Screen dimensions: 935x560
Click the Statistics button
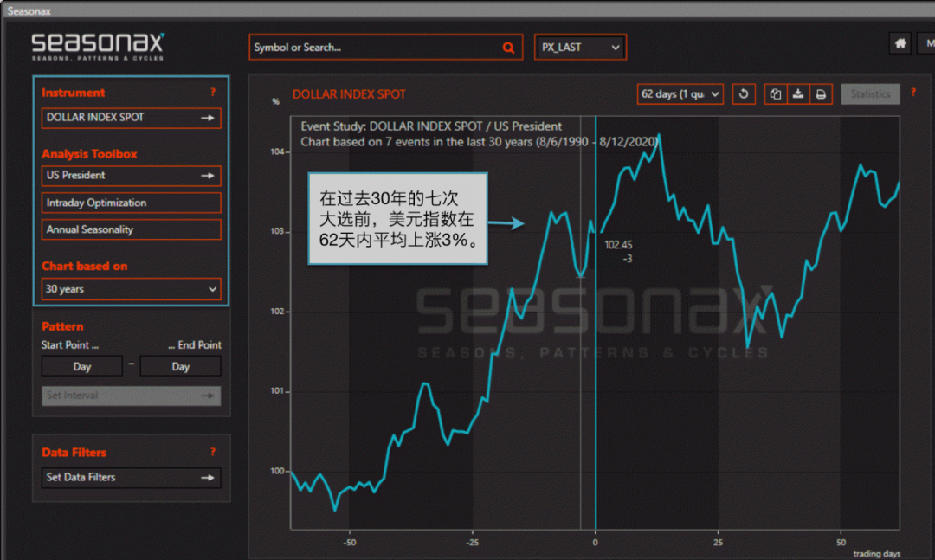click(870, 94)
